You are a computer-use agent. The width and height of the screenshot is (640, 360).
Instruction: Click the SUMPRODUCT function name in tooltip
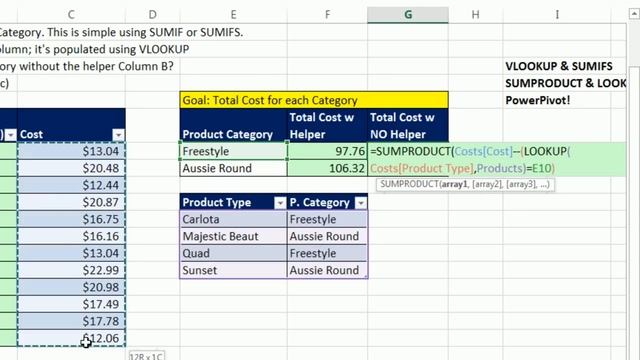coord(409,184)
